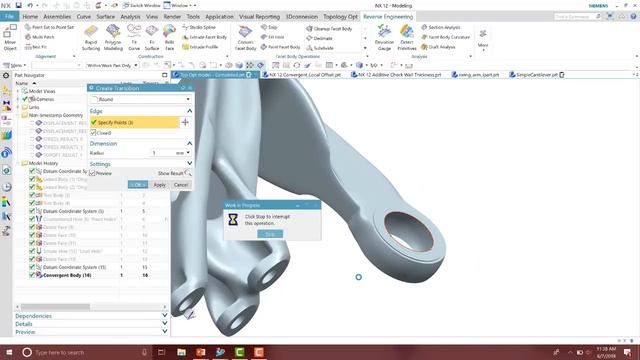Select the Fill Hole tool

click(x=273, y=37)
